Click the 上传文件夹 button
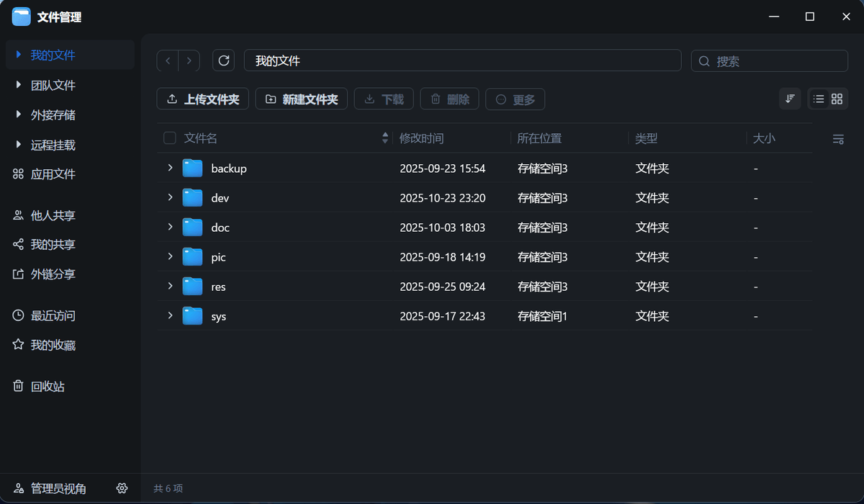 coord(202,99)
